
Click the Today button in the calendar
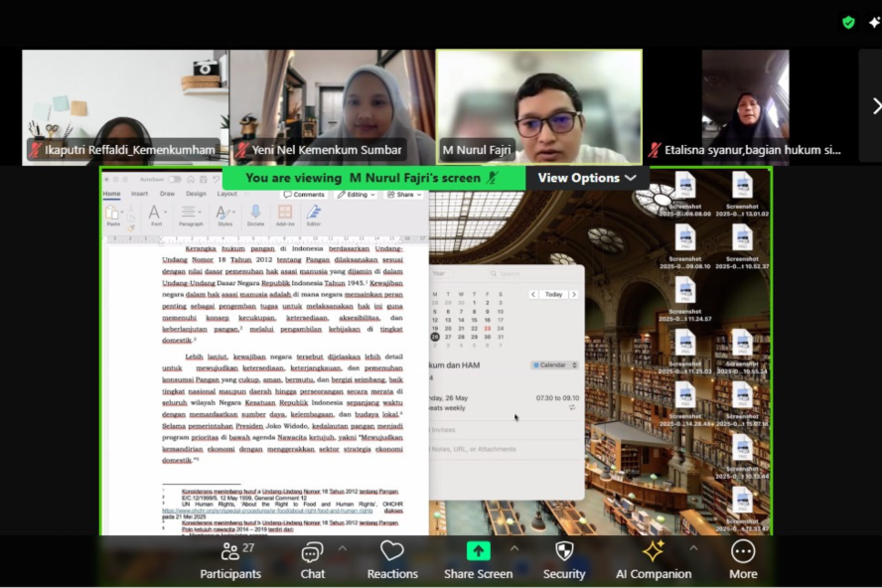(553, 294)
